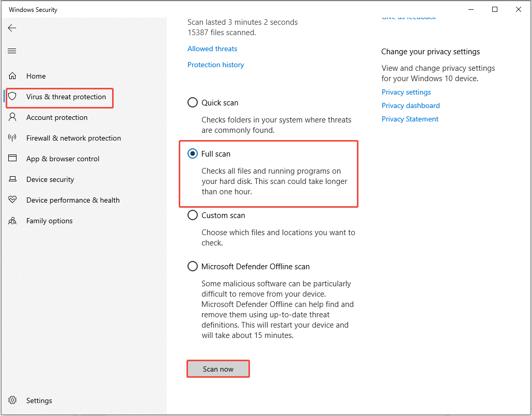532x416 pixels.
Task: Open Firewall & network protection via its icon
Action: [12, 138]
